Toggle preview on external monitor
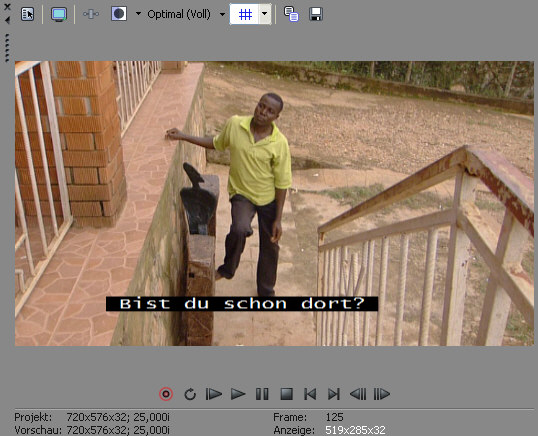This screenshot has height=436, width=538. point(59,14)
